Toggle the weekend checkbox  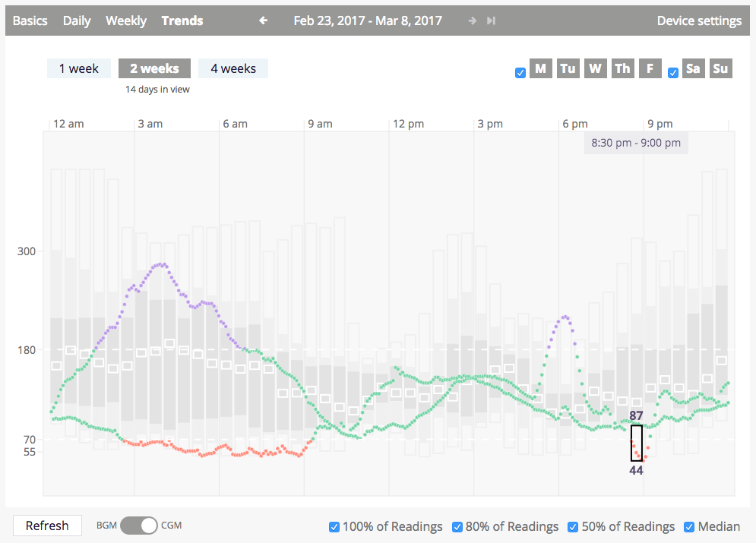[673, 73]
